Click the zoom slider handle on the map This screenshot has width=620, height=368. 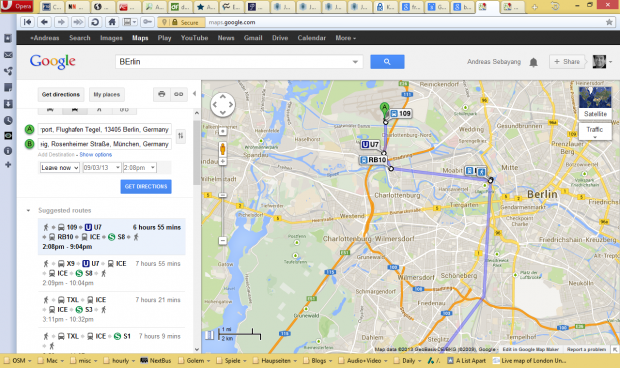223,195
